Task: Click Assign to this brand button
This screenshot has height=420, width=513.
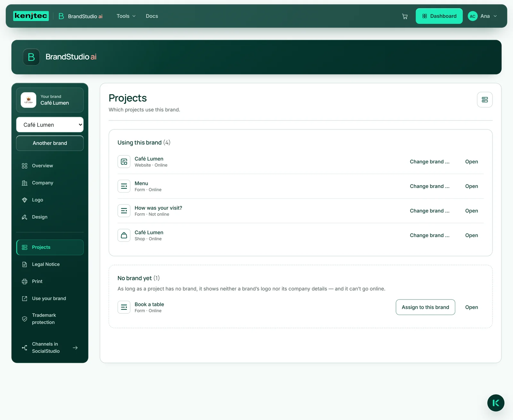Action: coord(425,307)
